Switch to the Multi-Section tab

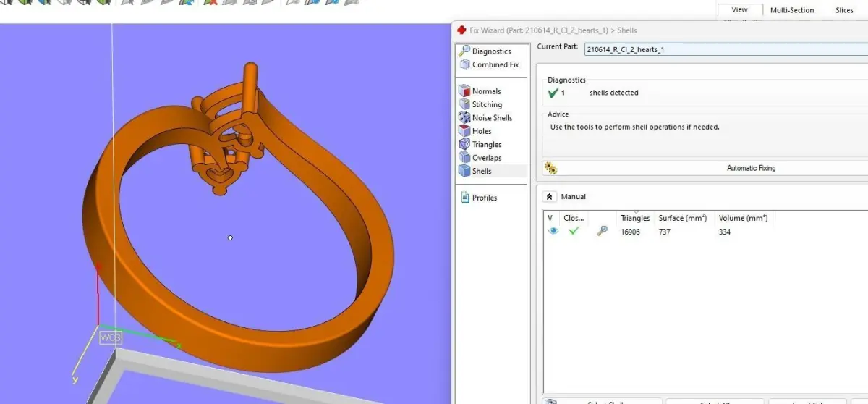click(792, 10)
